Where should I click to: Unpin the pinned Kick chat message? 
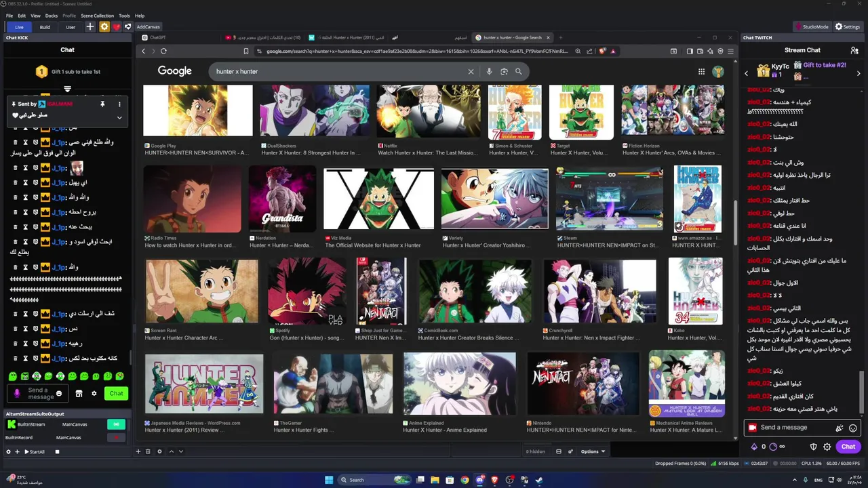(102, 104)
